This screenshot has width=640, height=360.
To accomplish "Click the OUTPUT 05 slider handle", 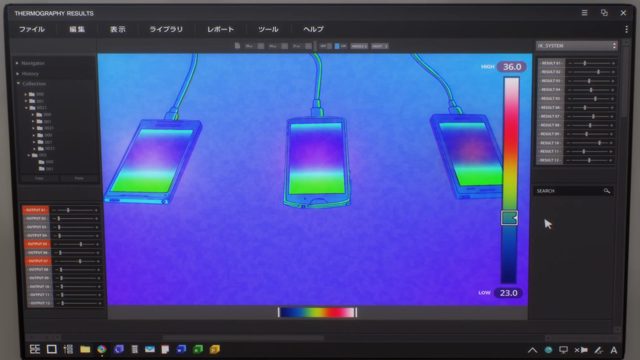I will pos(81,244).
